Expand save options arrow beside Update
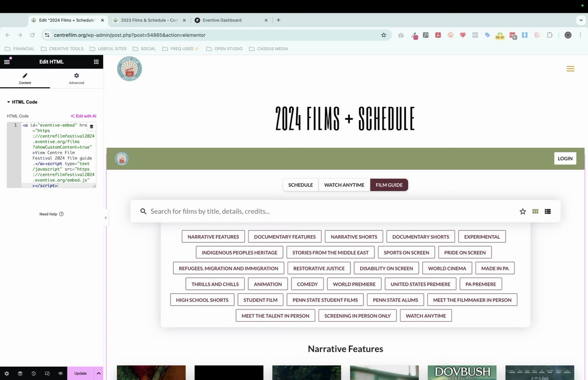588x380 pixels. pos(98,374)
